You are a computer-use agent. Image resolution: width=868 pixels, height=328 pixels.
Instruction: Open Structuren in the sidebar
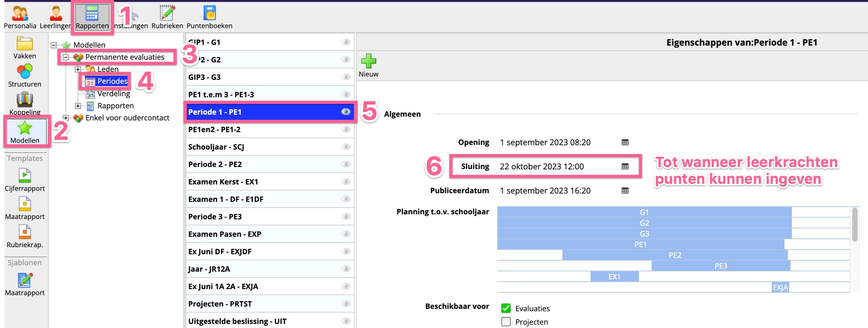tap(24, 72)
